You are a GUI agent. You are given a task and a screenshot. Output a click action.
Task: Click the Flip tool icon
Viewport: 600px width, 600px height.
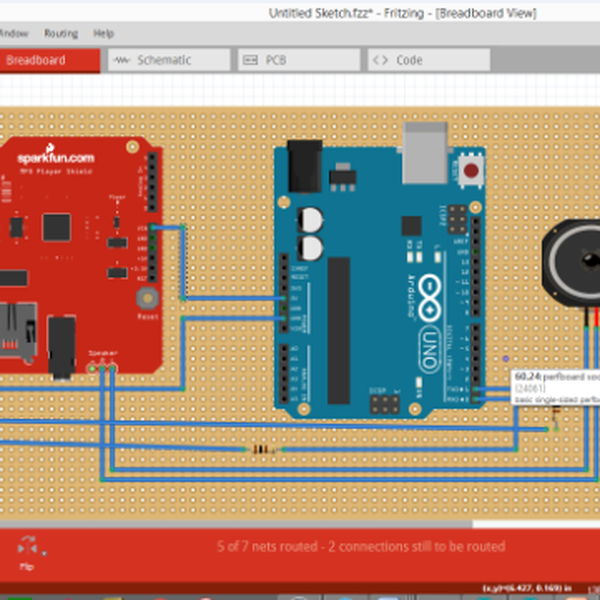pos(27,547)
